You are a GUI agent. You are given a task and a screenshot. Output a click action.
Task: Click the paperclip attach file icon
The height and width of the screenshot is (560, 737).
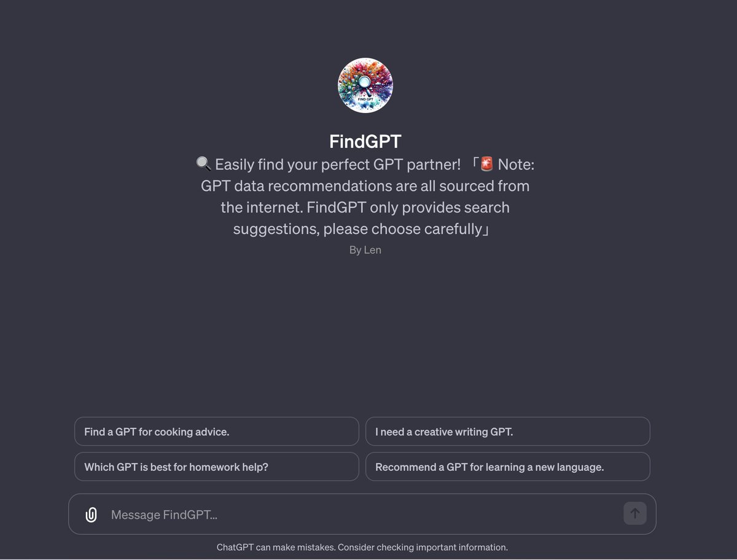[x=91, y=515]
